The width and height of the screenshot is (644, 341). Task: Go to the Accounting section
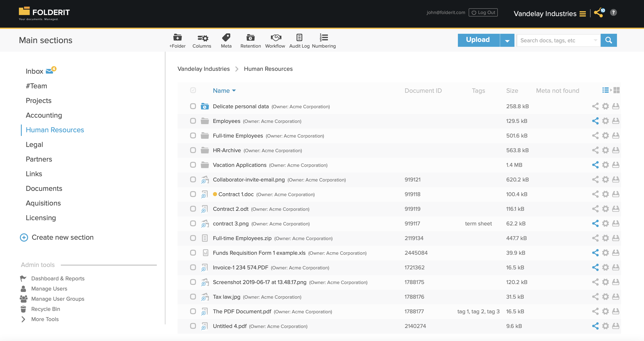pyautogui.click(x=44, y=115)
